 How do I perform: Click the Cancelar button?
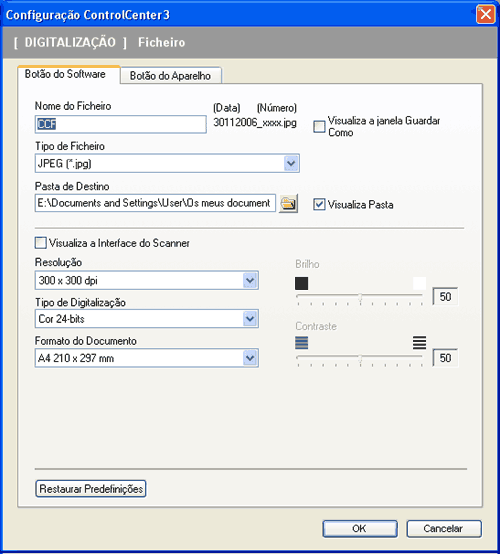(x=444, y=529)
